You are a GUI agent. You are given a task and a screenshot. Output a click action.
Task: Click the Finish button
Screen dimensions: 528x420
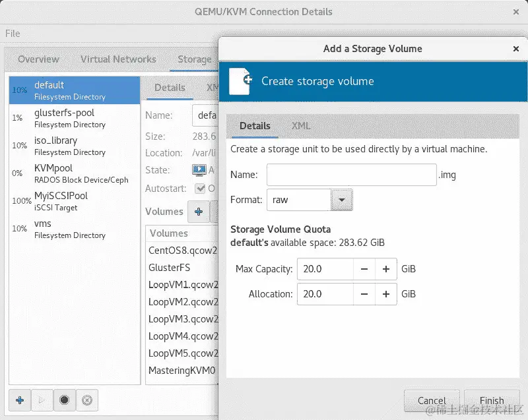492,400
